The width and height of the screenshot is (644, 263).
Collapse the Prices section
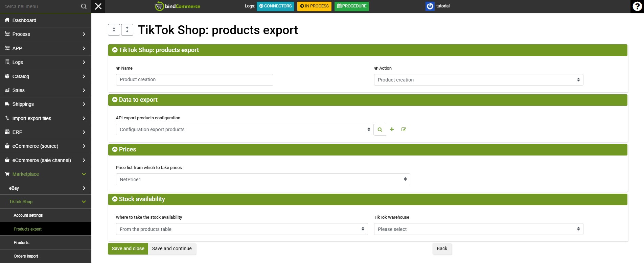[115, 149]
